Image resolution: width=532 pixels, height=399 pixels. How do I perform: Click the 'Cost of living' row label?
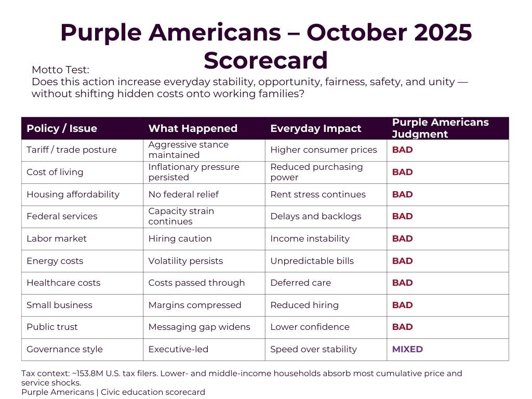[x=55, y=172]
